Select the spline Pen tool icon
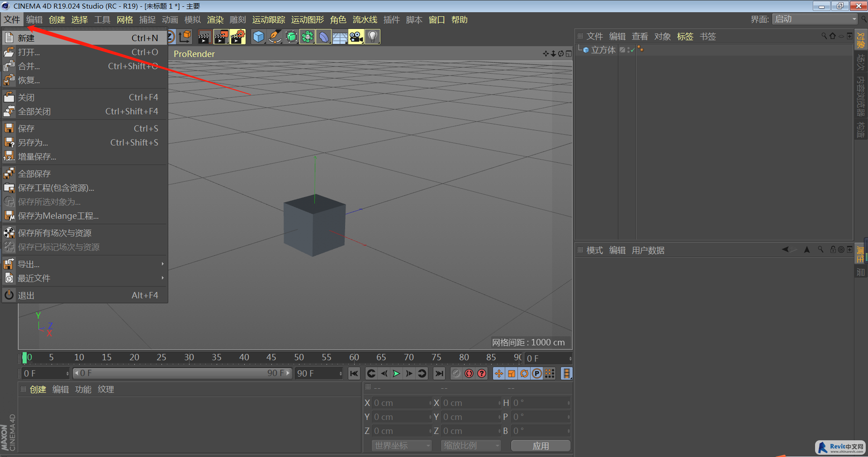The width and height of the screenshot is (868, 457). (x=275, y=37)
